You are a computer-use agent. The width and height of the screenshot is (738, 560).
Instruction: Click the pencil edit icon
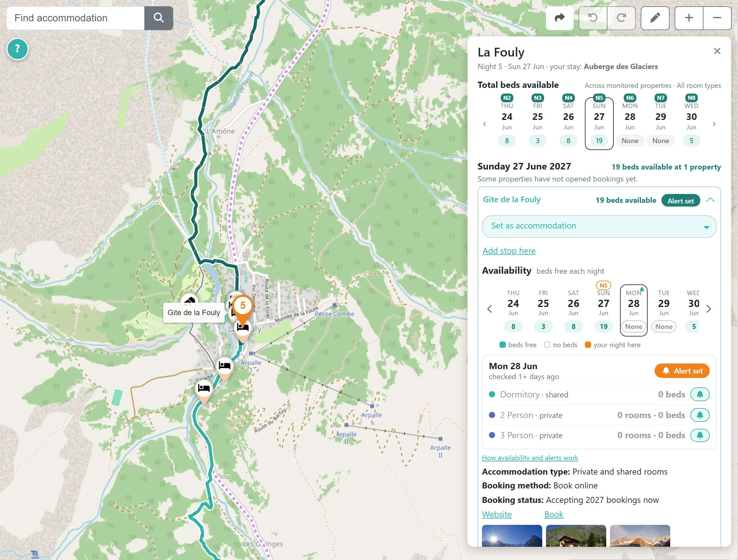coord(655,18)
